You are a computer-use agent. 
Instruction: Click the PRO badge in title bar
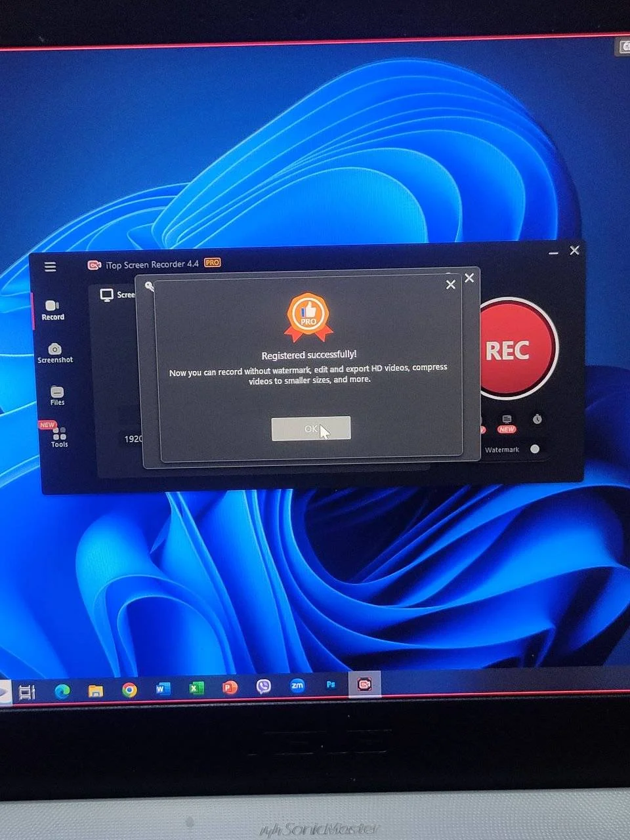[212, 262]
